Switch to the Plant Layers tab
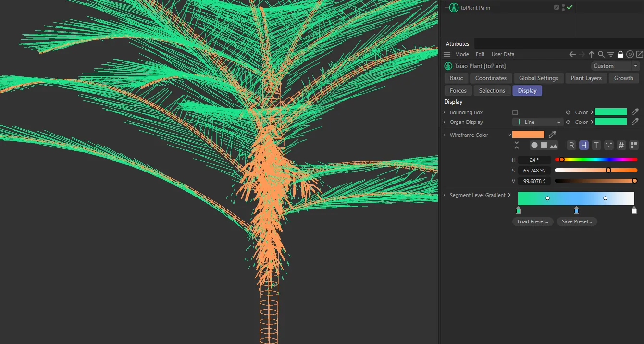644x344 pixels. (586, 78)
